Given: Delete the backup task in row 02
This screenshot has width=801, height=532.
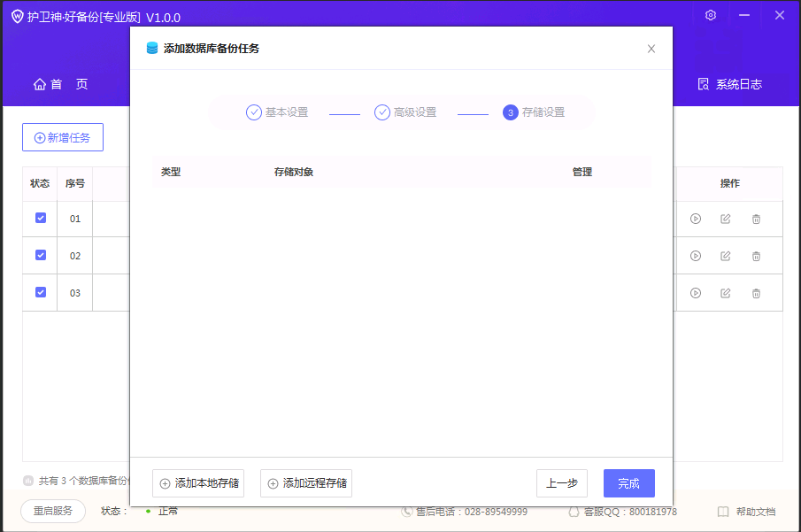Looking at the screenshot, I should click(756, 256).
